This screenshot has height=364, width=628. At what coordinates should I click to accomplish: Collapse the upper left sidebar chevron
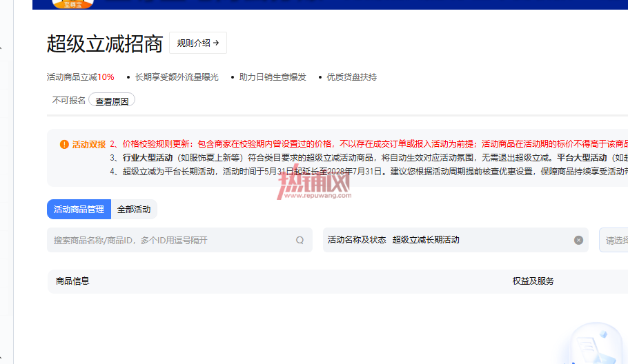tap(1, 48)
